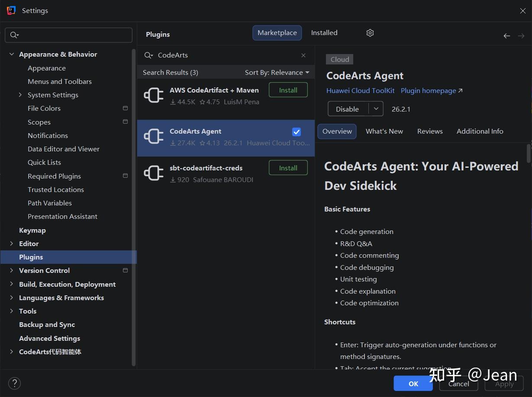
Task: Click the project-level icon beside File Colors
Action: [x=126, y=108]
